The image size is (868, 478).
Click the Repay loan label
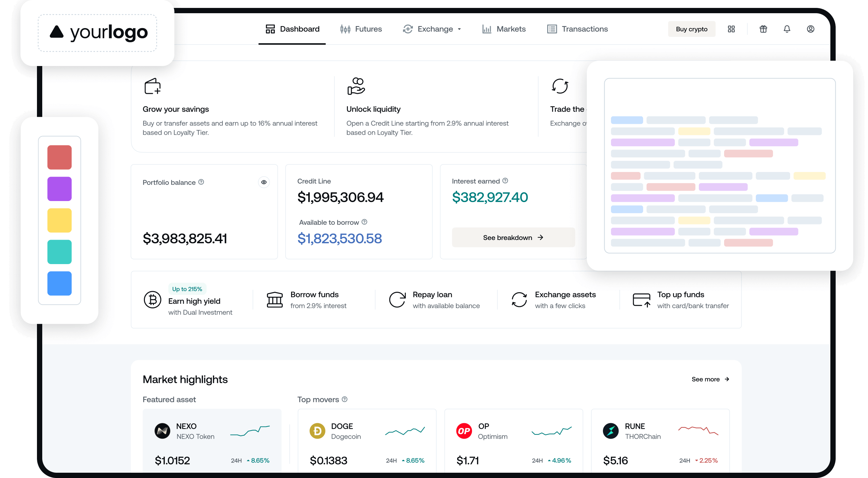(x=432, y=294)
